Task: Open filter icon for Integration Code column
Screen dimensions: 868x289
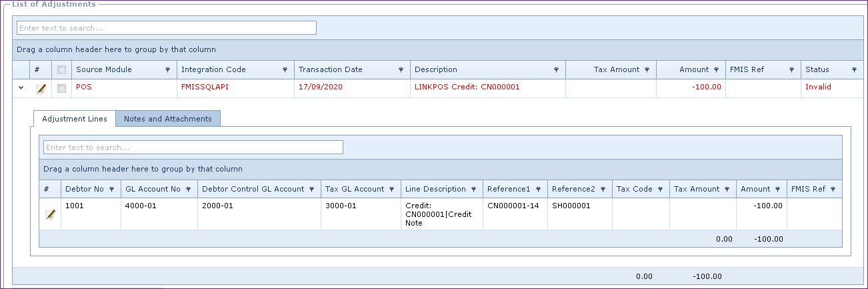Action: 285,70
